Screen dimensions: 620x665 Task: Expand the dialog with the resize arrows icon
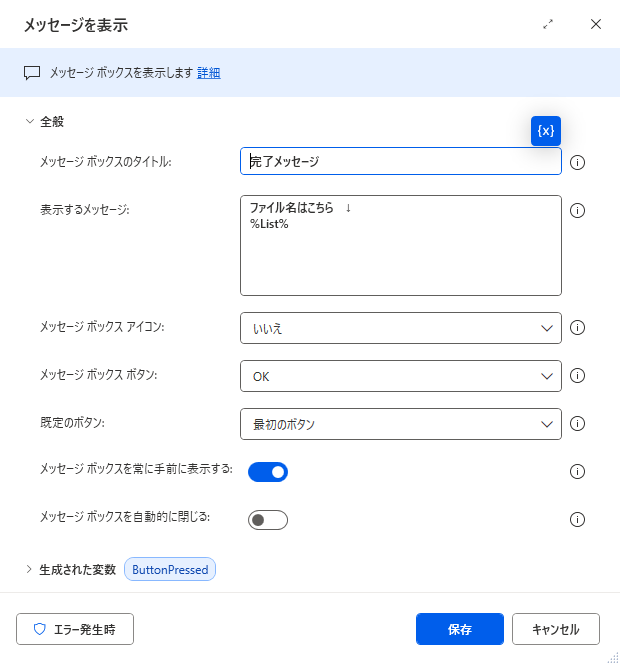click(548, 24)
